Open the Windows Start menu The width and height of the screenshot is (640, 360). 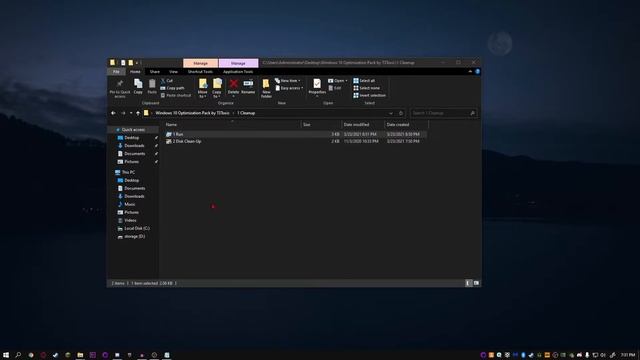[6, 355]
